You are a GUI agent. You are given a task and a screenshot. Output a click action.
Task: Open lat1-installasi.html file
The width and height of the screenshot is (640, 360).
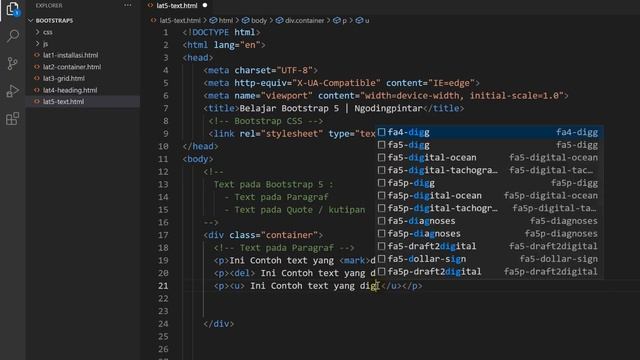(70, 55)
